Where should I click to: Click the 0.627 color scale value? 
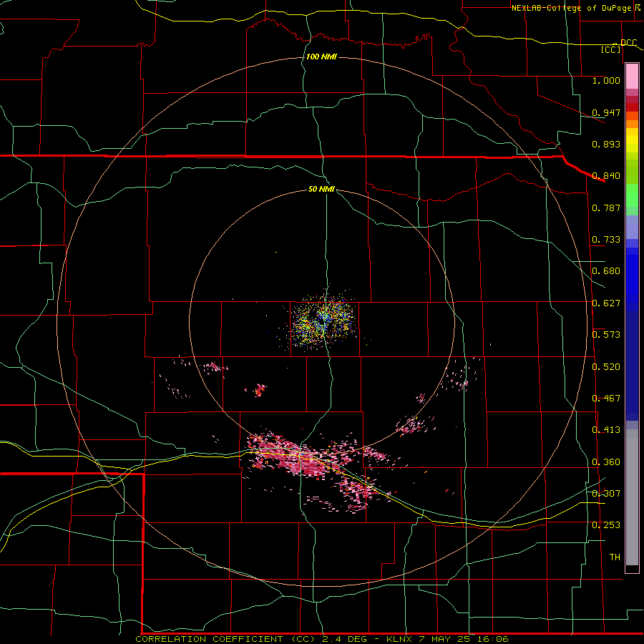606,303
